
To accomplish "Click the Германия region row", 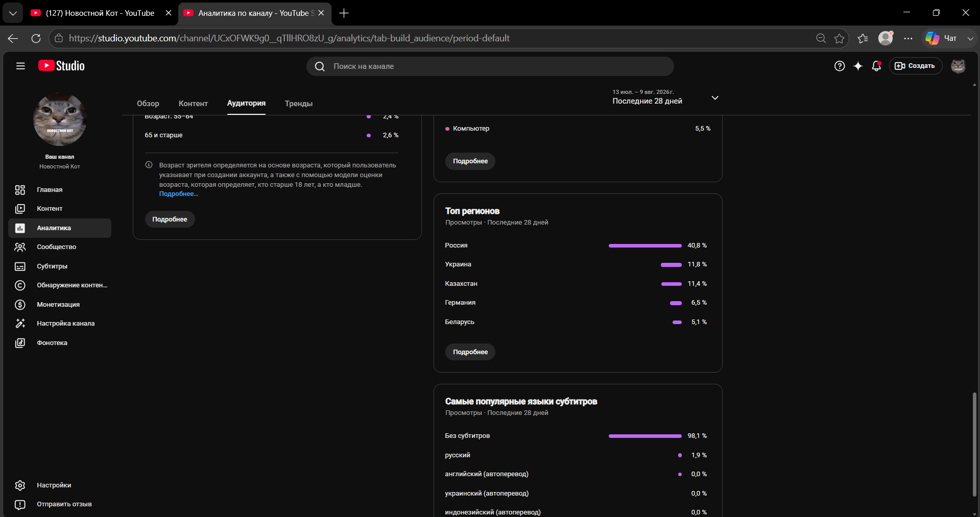I will click(576, 303).
